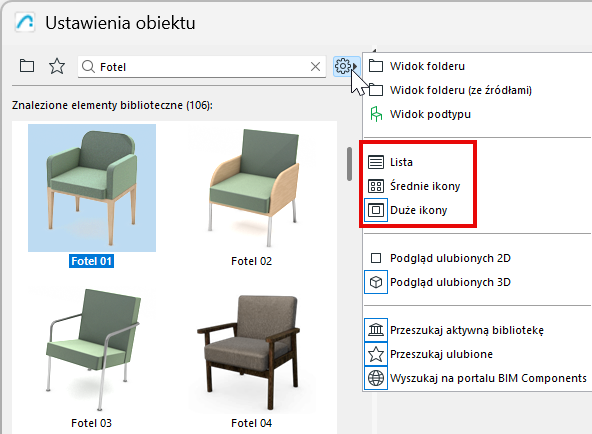Click the library results vertical scrollbar

pyautogui.click(x=349, y=164)
